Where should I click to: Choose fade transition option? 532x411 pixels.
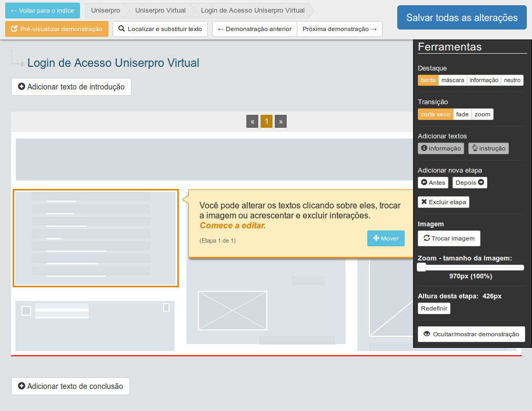(x=462, y=114)
